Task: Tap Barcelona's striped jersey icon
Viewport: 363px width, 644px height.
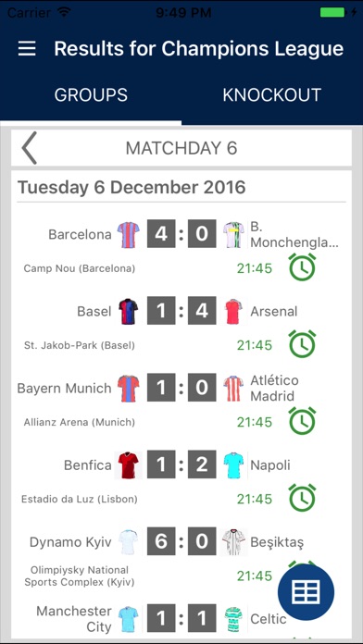Action: [129, 234]
